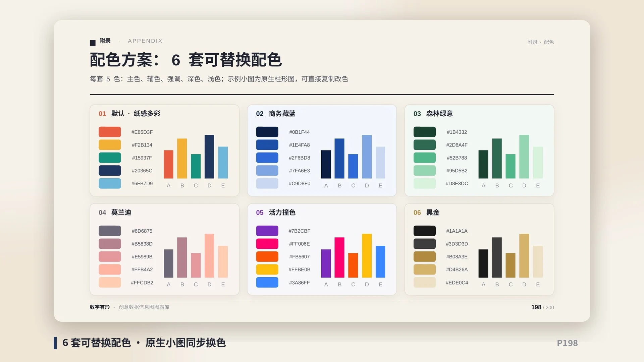Select the '04 莫兰迪' palette heading
This screenshot has width=644, height=362.
point(115,213)
